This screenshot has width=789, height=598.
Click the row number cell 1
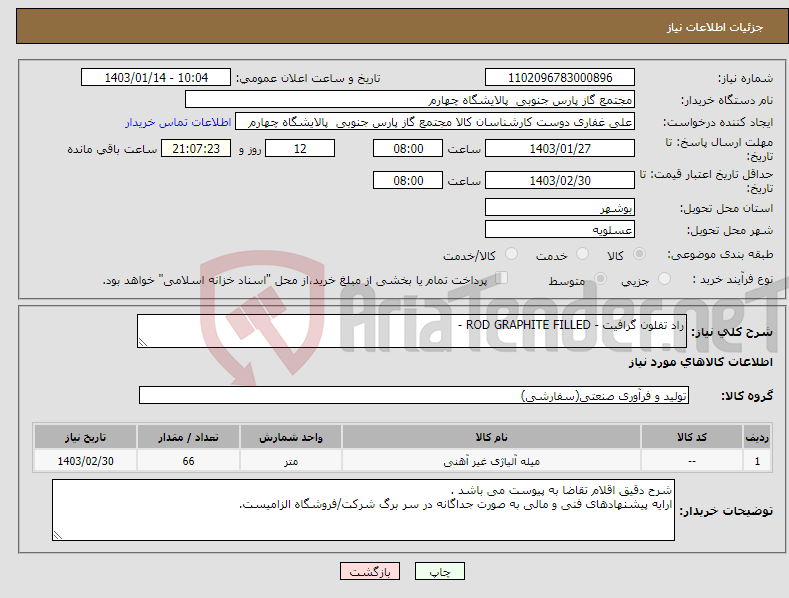757,461
